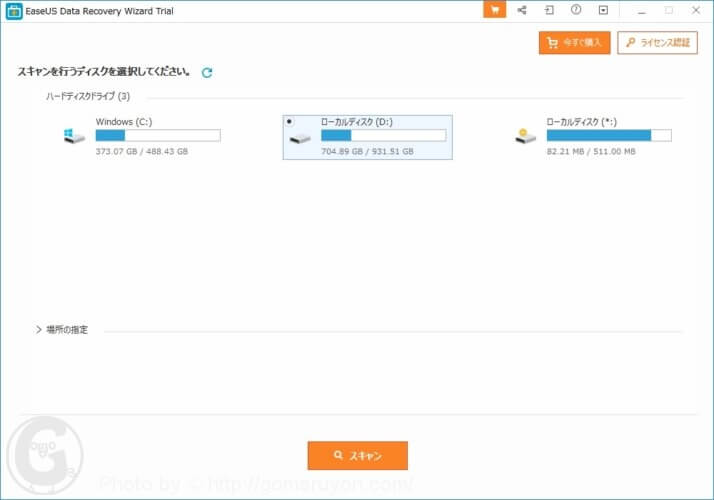Click the 82.21 MB / 511.00 MB text
Screen dimensions: 714x500
tap(591, 152)
